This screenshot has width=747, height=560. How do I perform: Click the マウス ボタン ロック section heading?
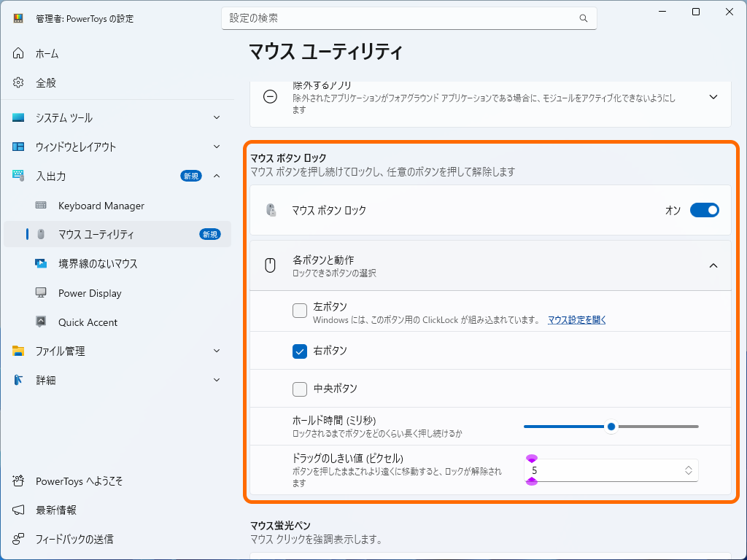[288, 157]
